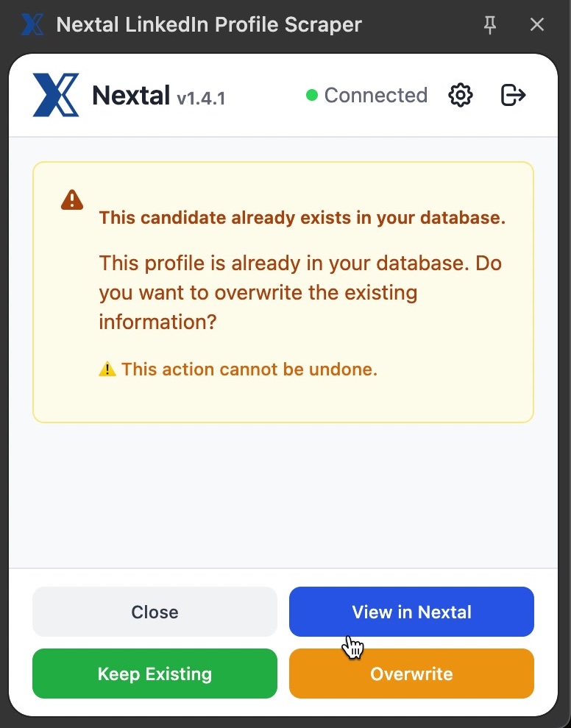Click the 'Nextal' brand name text
The height and width of the screenshot is (728, 571).
[x=131, y=95]
